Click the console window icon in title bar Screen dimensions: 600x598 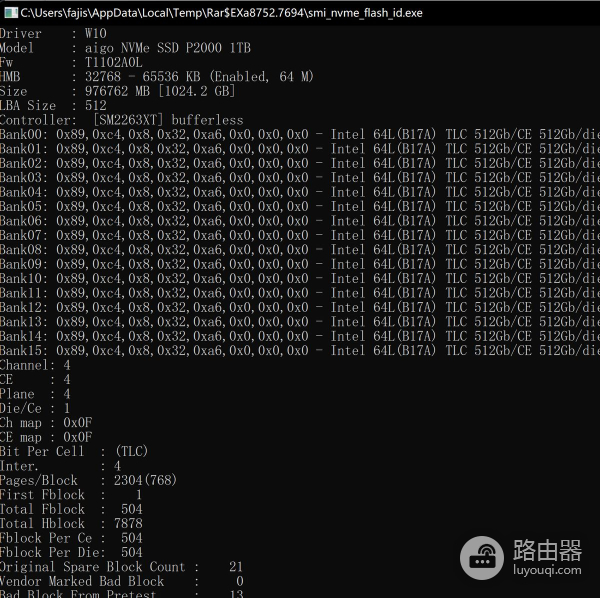[11, 13]
